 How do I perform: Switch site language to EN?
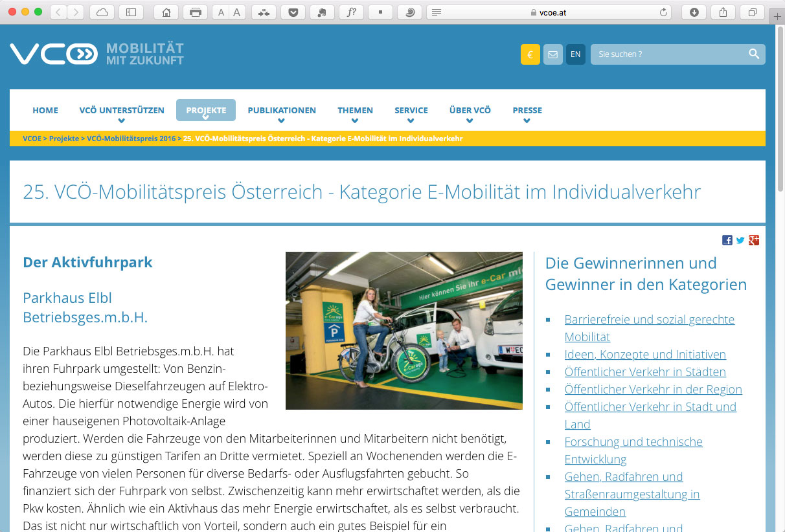575,54
